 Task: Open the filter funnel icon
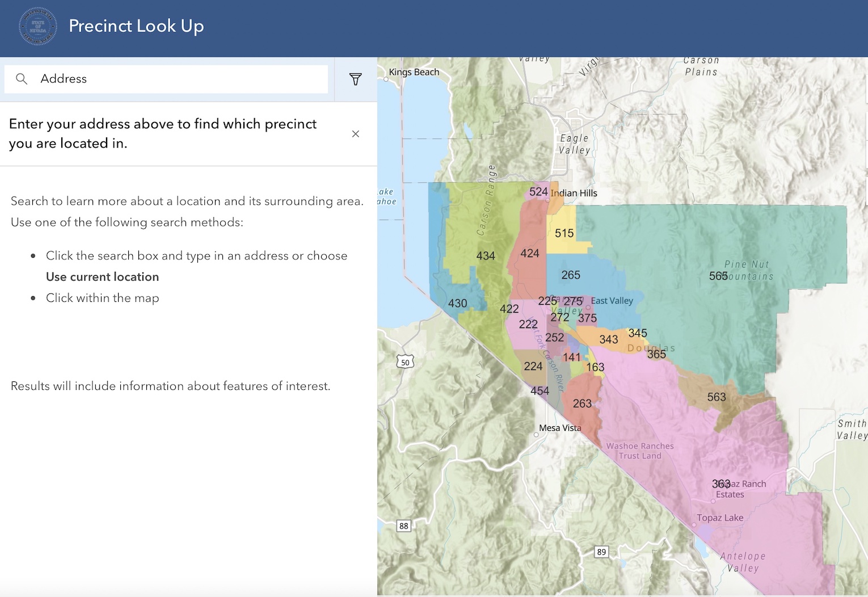point(356,79)
